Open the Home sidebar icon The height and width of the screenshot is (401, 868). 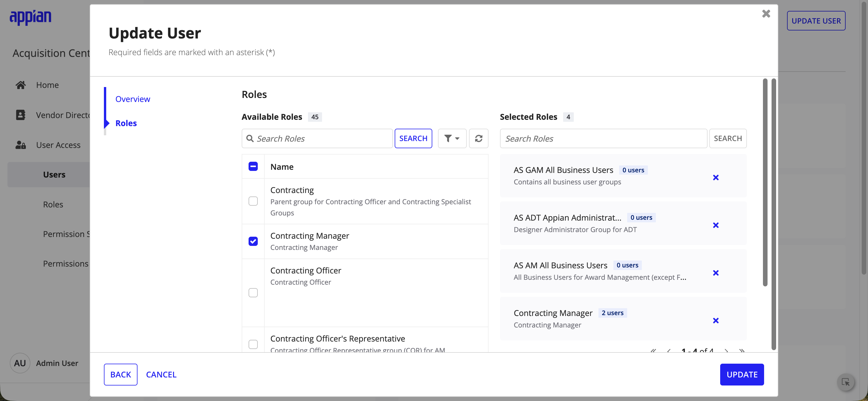(x=21, y=85)
